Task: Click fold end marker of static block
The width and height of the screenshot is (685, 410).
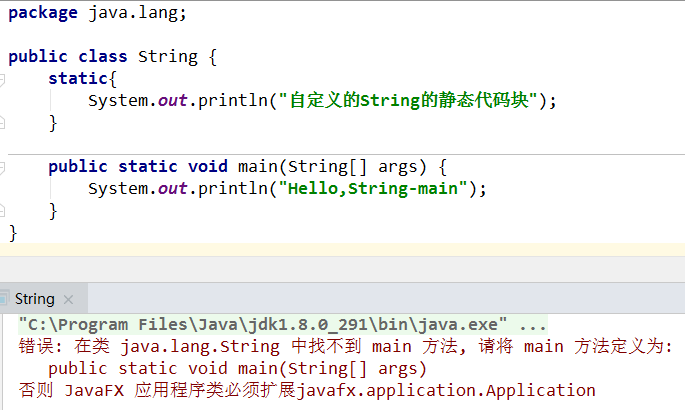Action: tap(3, 123)
